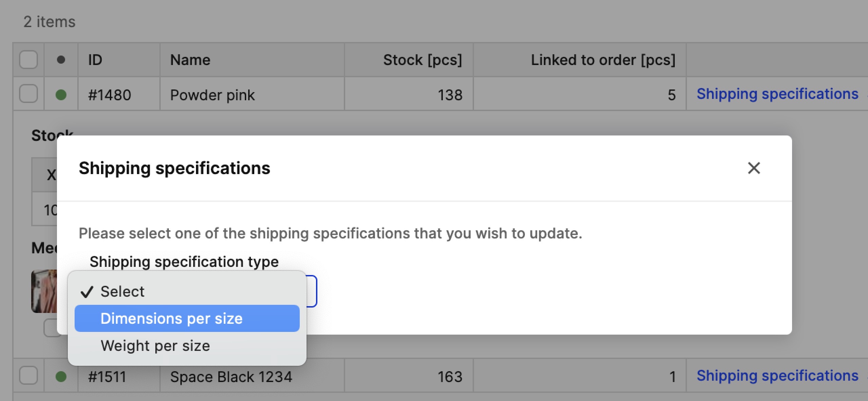Check the Space Black 1234 row checkbox
Screen dimensions: 868x401
coord(28,375)
